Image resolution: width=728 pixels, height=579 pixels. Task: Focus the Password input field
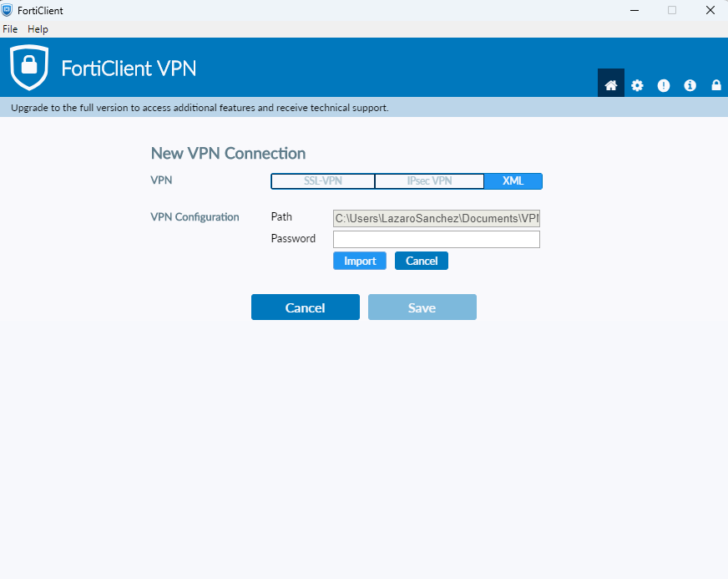pos(437,239)
